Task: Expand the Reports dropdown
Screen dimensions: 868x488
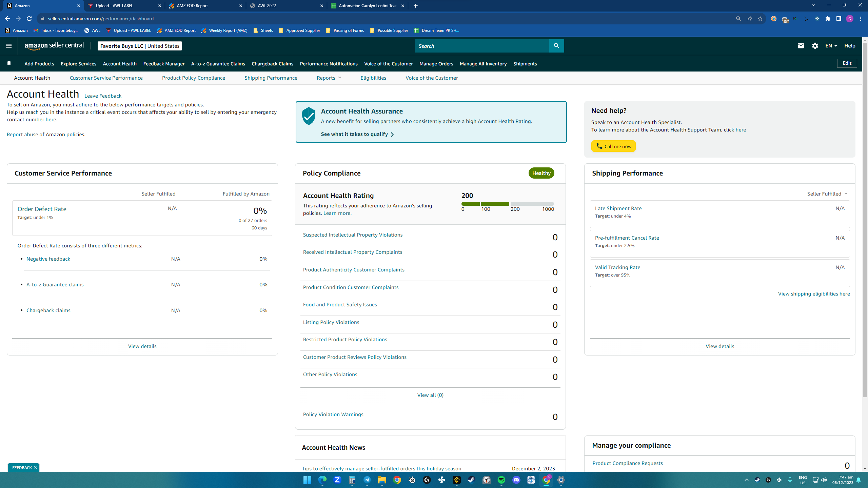Action: 329,78
